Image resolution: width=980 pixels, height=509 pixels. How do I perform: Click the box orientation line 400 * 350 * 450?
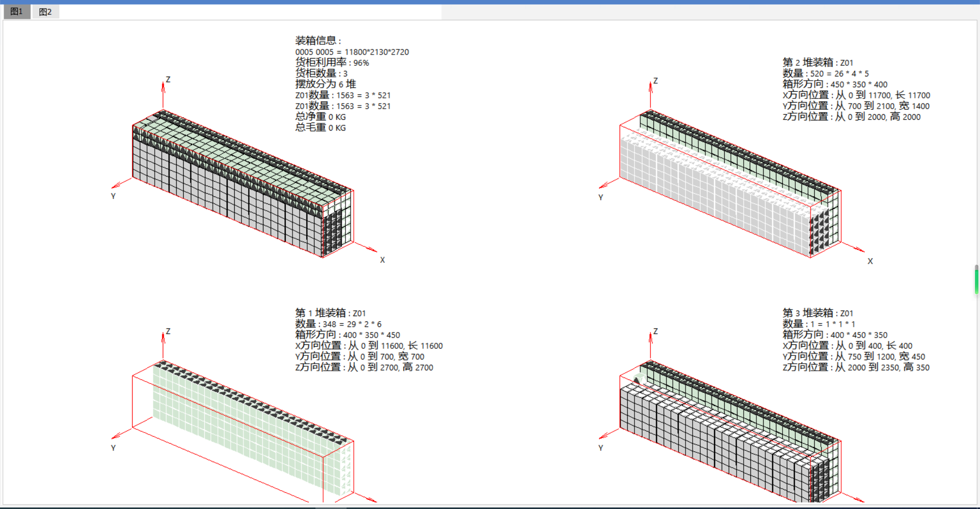348,335
